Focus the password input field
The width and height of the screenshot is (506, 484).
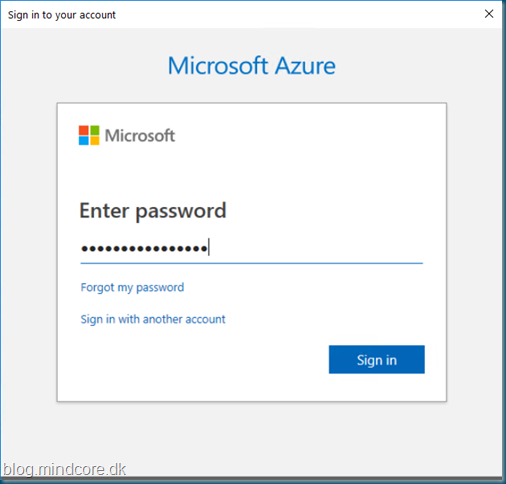point(252,248)
